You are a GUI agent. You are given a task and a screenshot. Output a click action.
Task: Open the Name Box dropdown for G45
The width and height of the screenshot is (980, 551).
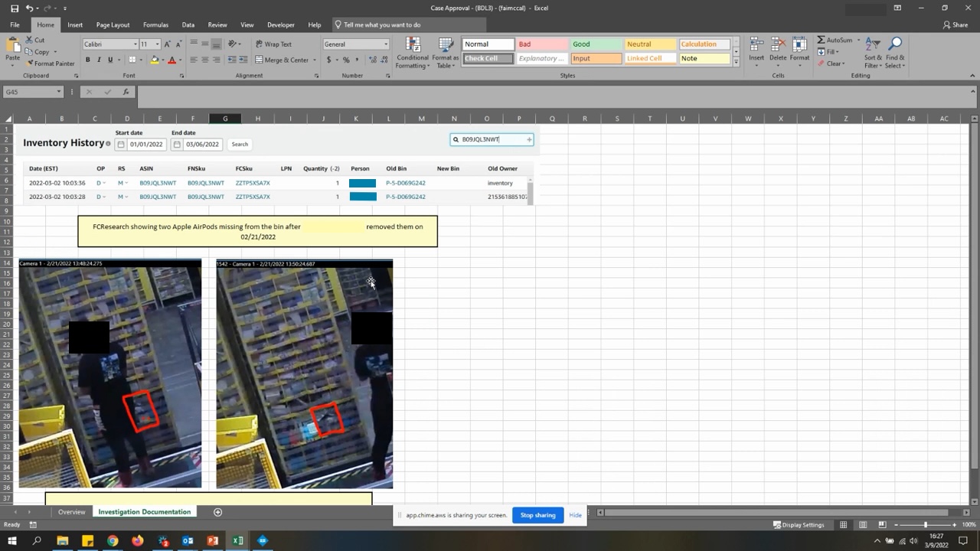tap(58, 92)
